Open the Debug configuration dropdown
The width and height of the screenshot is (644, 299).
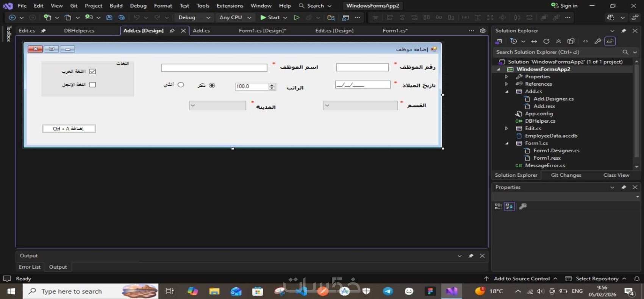pos(194,17)
